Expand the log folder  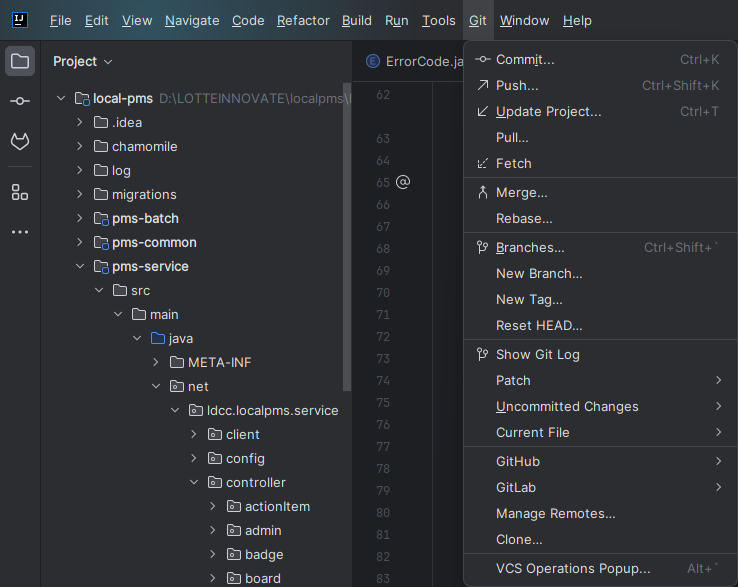pos(80,170)
